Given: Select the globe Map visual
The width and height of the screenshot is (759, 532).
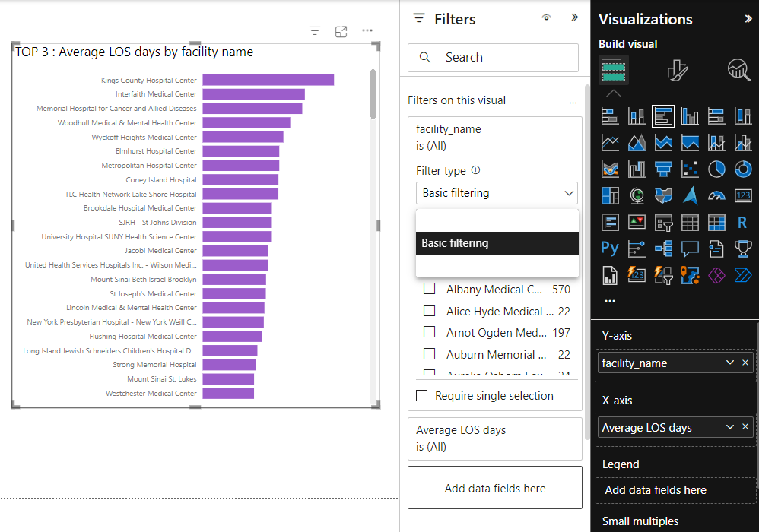Looking at the screenshot, I should coord(636,196).
